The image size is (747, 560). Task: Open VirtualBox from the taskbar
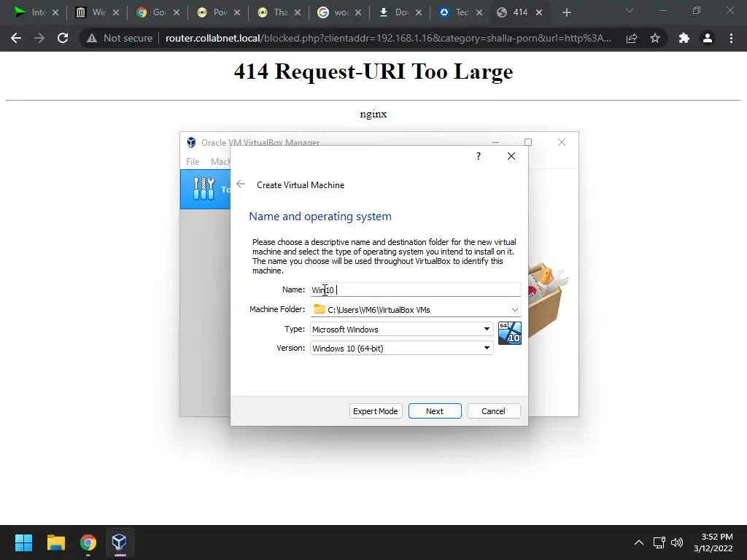pyautogui.click(x=119, y=542)
